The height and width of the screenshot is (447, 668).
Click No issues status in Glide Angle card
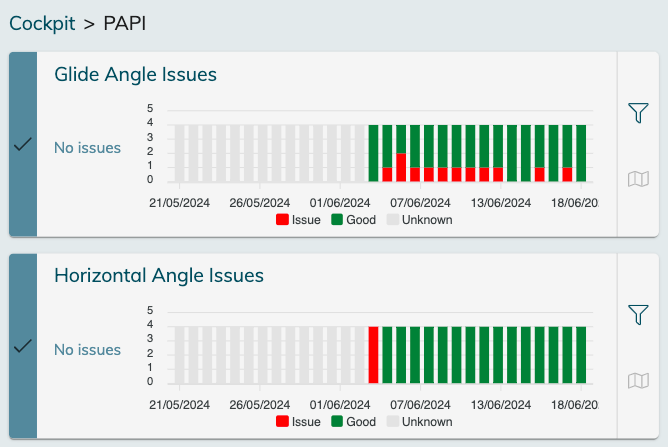pyautogui.click(x=87, y=148)
